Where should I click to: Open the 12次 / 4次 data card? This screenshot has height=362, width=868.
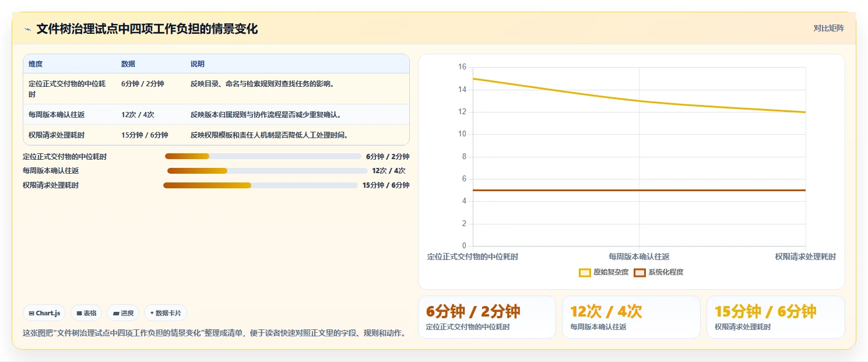631,317
